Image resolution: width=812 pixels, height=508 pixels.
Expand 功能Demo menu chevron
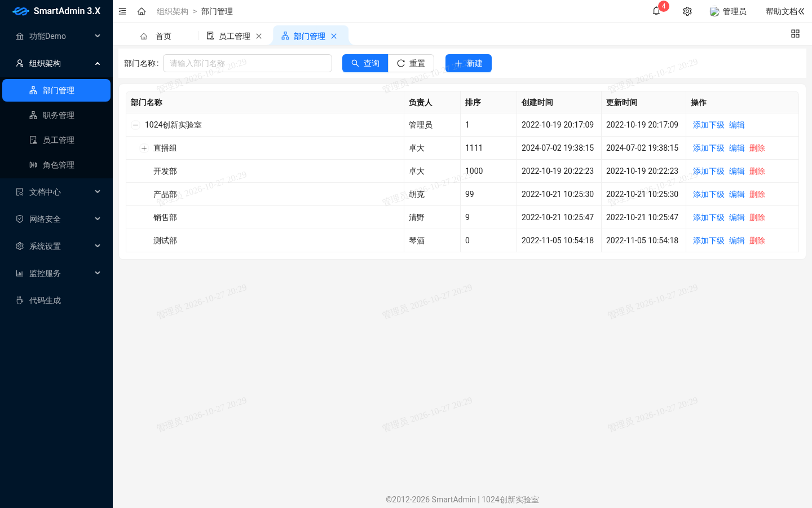pyautogui.click(x=98, y=36)
